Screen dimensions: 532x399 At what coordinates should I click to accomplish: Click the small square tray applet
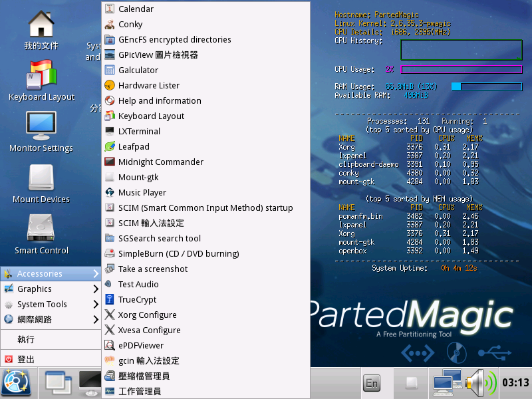tap(412, 383)
